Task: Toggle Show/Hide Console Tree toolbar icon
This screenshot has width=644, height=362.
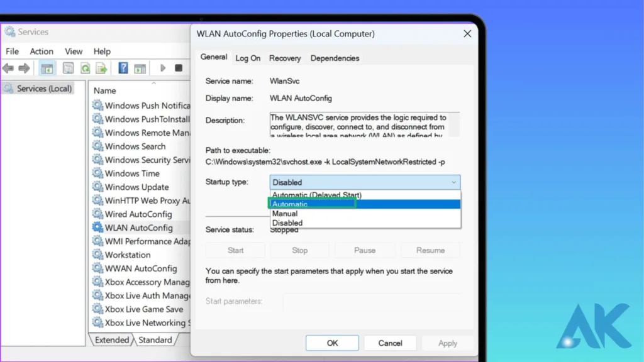Action: click(47, 68)
